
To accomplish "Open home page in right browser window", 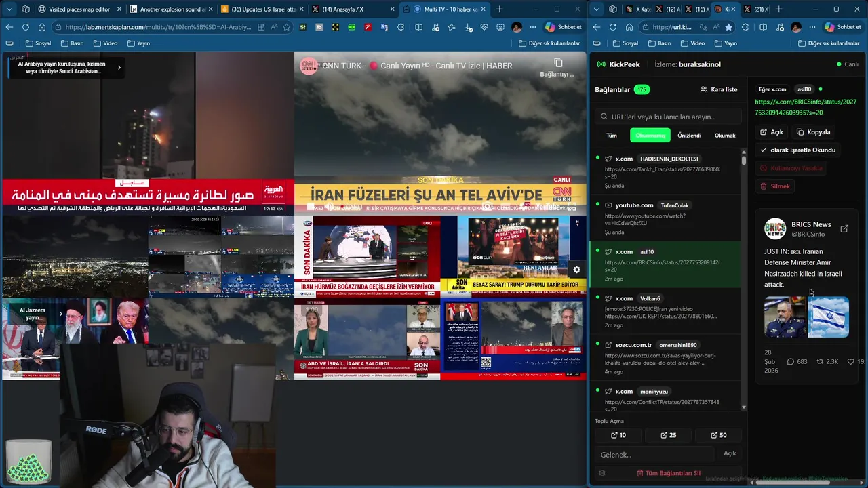I will [x=629, y=27].
